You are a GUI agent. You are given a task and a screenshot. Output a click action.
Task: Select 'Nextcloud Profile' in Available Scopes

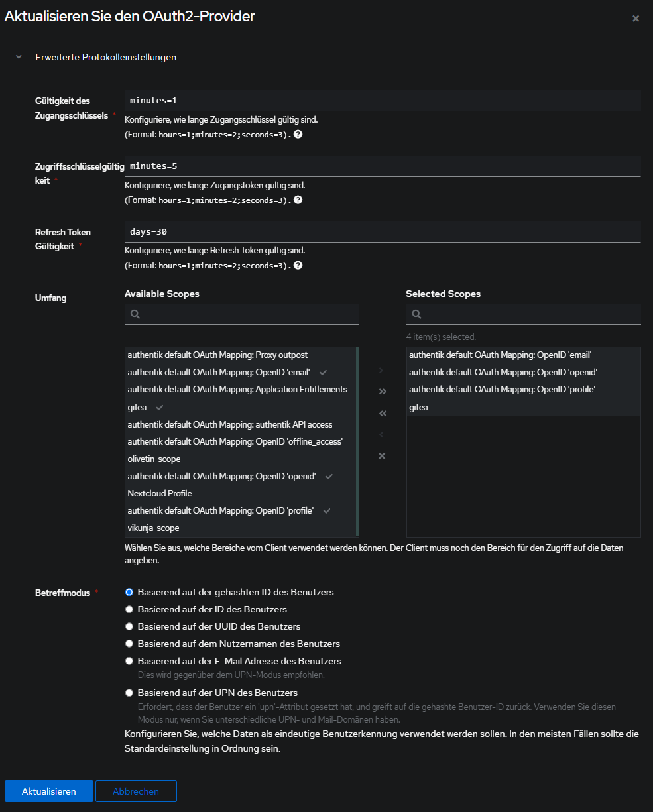coord(160,493)
